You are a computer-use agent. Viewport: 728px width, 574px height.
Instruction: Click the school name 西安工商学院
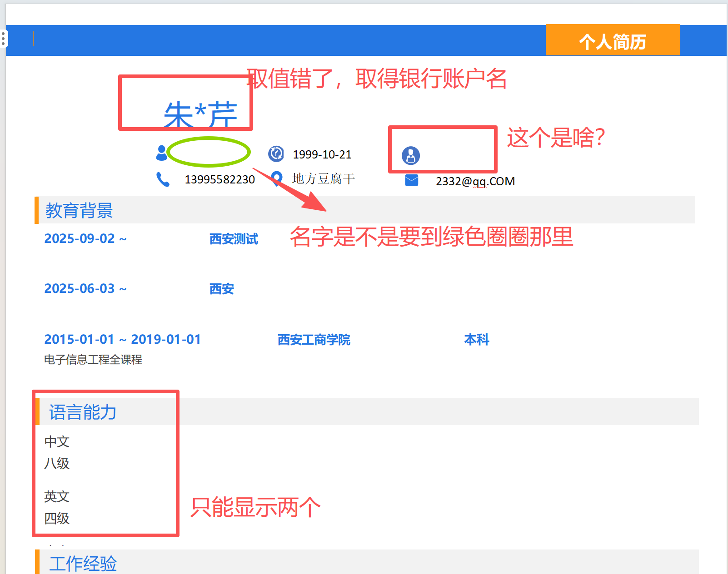point(314,340)
